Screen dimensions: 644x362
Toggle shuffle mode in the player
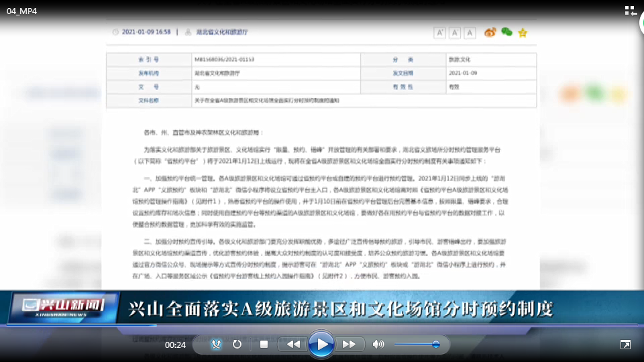(x=216, y=345)
